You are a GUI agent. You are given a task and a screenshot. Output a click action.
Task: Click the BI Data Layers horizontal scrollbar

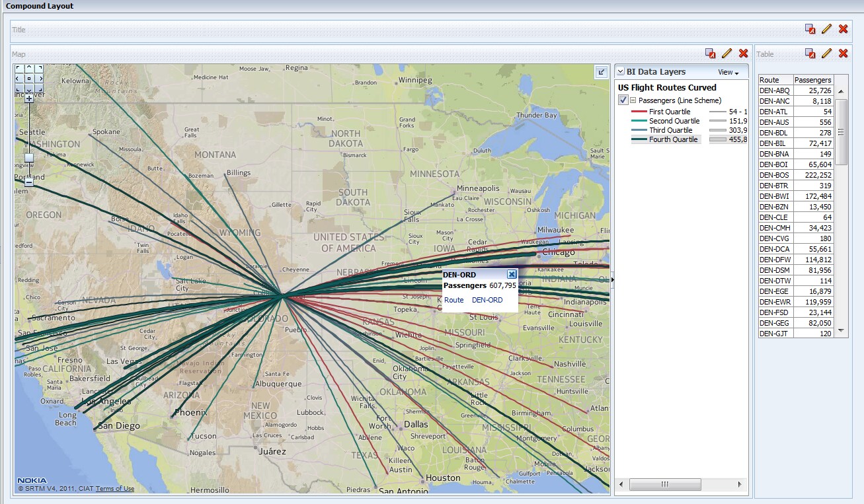[665, 485]
